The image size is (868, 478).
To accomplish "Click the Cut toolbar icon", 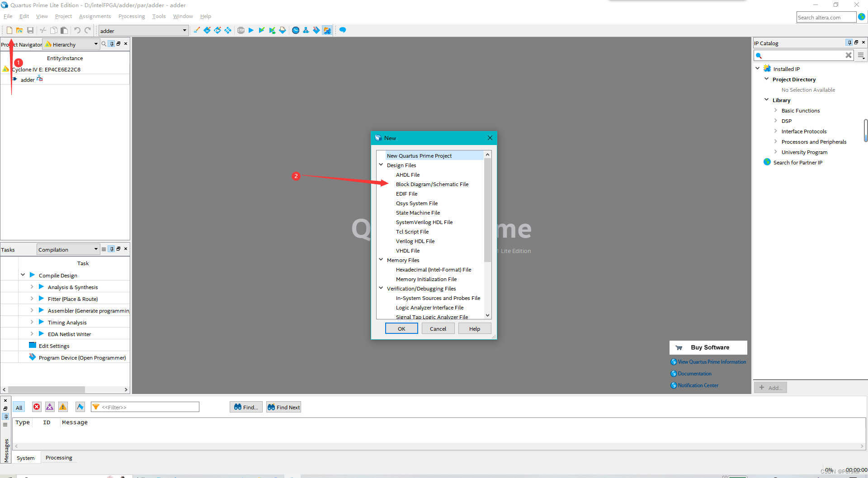I will coord(43,30).
